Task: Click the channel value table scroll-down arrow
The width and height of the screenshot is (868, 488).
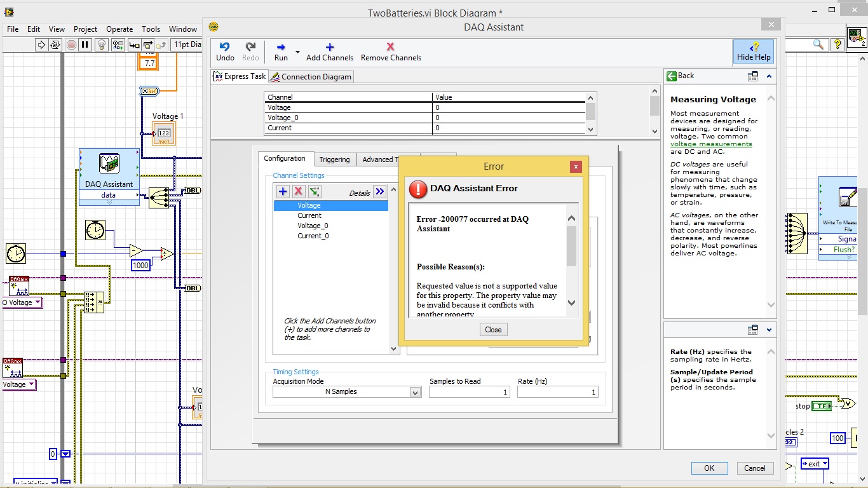Action: pyautogui.click(x=591, y=129)
